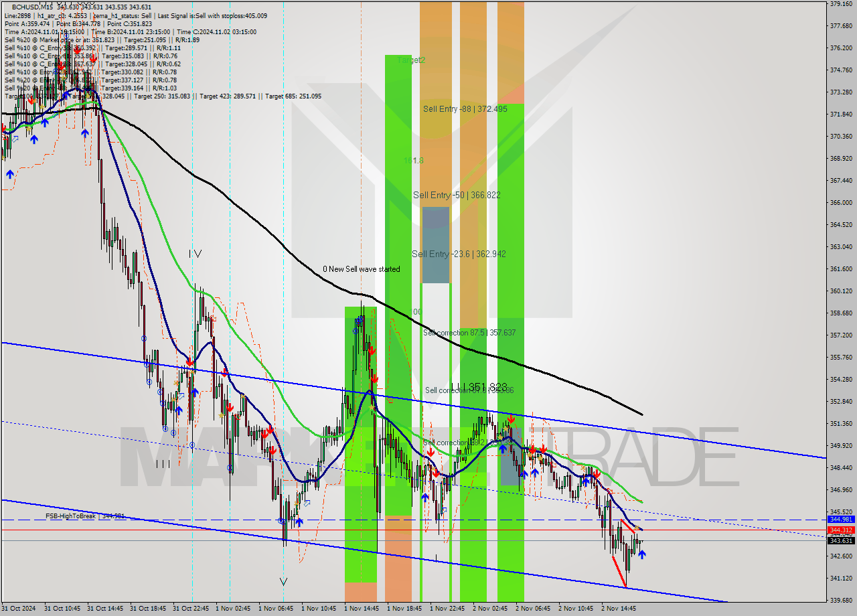Click the '1 Nov 02:45' time axis label
857x616 pixels.
(233, 609)
